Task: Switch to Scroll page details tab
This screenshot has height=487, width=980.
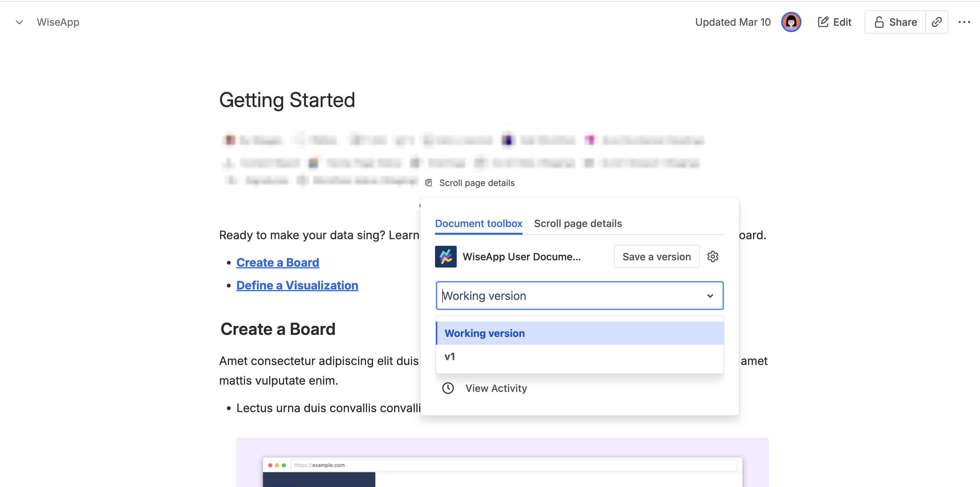Action: tap(577, 224)
